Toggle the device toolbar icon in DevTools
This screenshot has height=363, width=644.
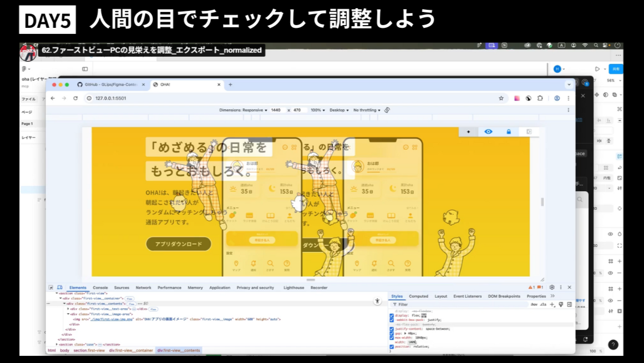tap(59, 287)
